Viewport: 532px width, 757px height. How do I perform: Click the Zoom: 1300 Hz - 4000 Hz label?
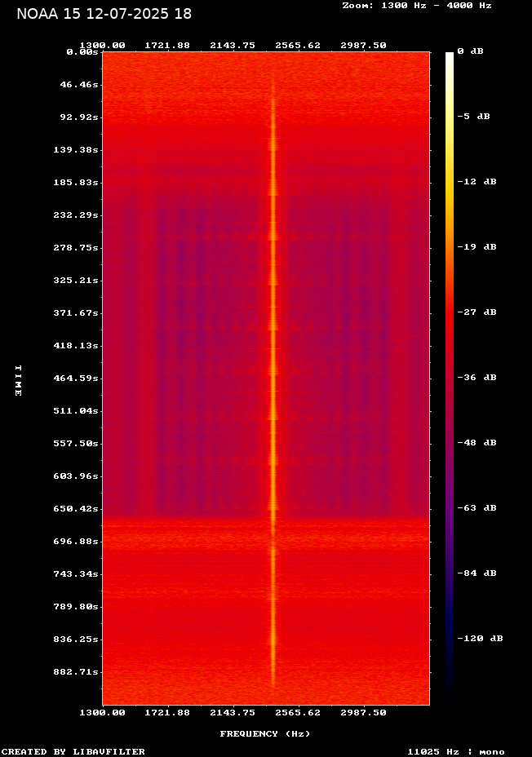[x=417, y=6]
